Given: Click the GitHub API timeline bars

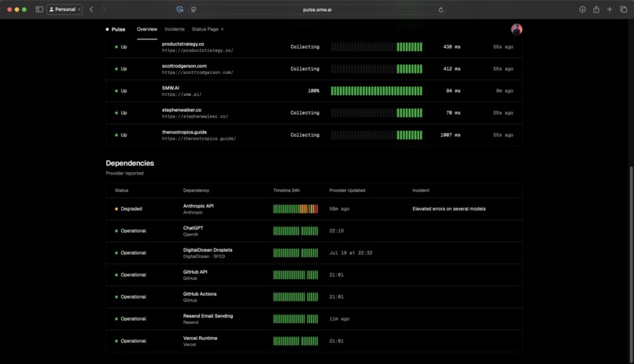Looking at the screenshot, I should 296,274.
